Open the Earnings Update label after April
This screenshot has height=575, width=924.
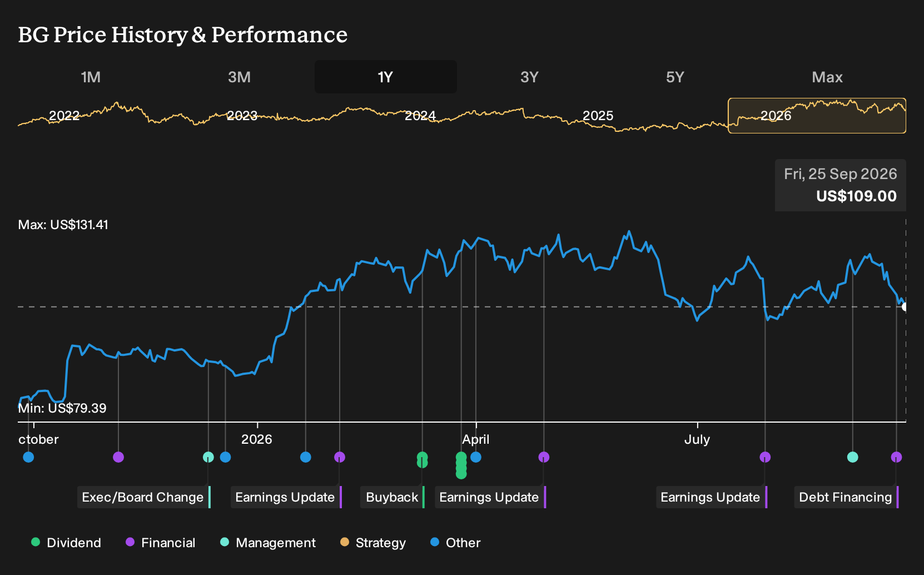pos(490,497)
